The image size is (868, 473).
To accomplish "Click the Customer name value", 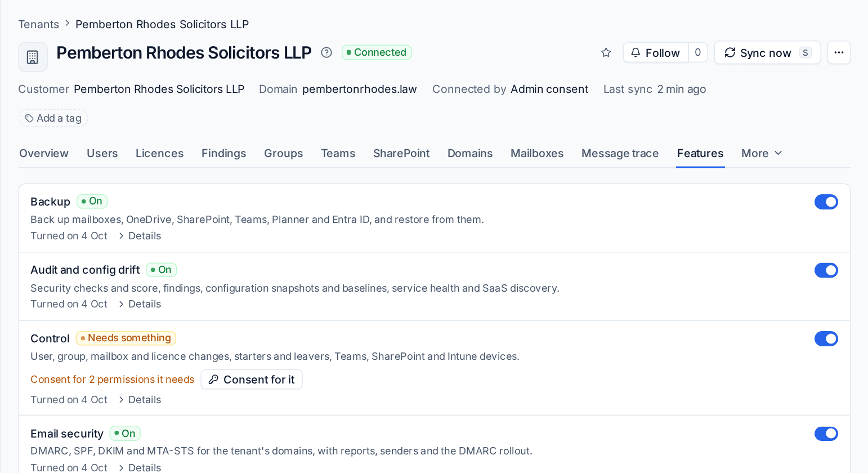I will [x=159, y=89].
